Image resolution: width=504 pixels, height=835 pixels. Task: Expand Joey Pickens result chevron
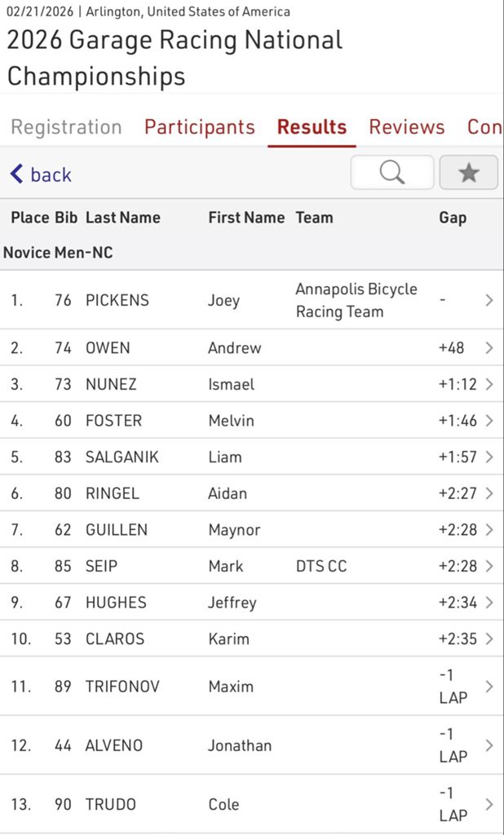489,300
